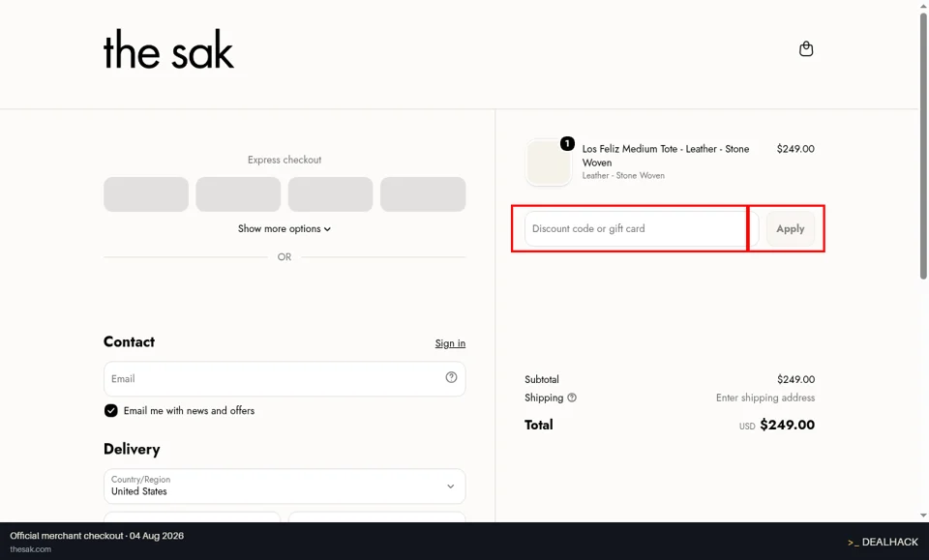Click the third express checkout button
929x560 pixels.
[331, 194]
